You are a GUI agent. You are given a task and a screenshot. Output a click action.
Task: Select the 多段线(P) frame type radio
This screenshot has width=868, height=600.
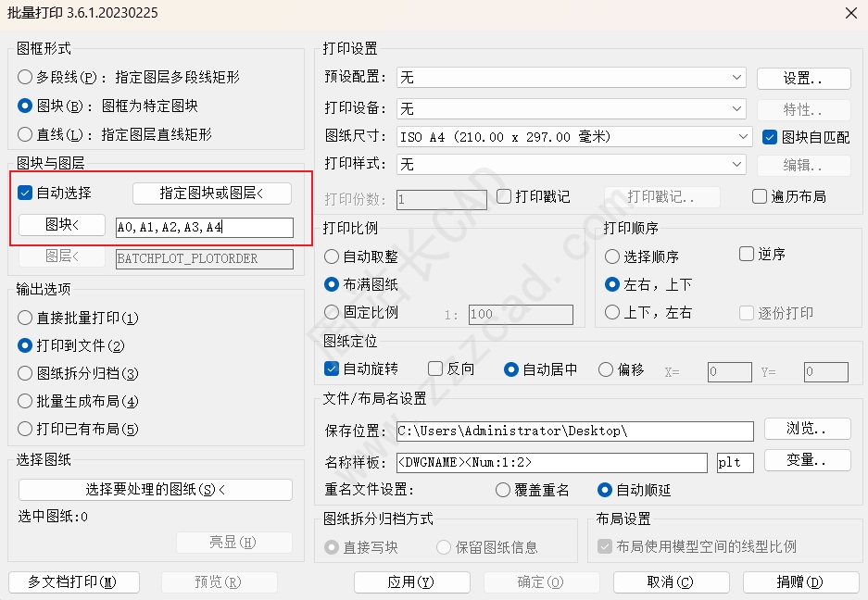25,76
